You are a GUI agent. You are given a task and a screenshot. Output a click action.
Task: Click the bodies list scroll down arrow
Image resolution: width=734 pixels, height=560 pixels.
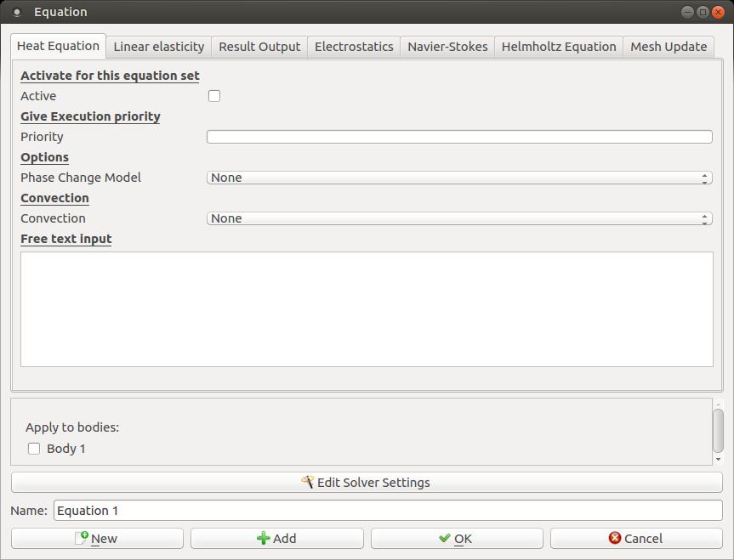tap(718, 460)
